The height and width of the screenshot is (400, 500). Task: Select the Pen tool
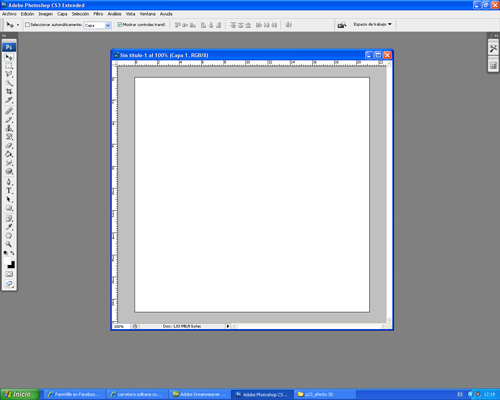(x=9, y=182)
